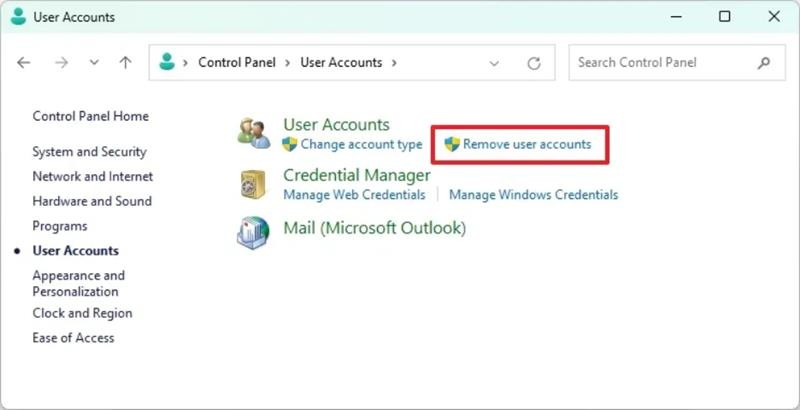Click the Credential Manager safe icon
This screenshot has width=800, height=410.
tap(253, 184)
